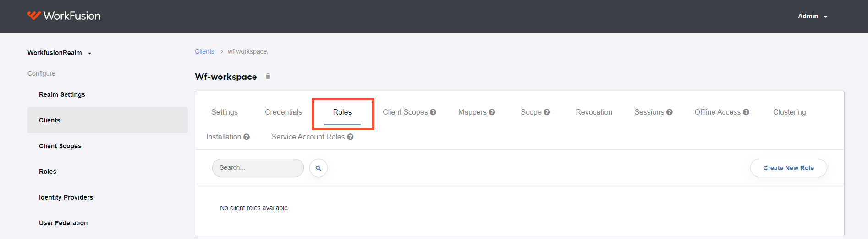
Task: Follow the Clients breadcrumb link
Action: [x=204, y=51]
